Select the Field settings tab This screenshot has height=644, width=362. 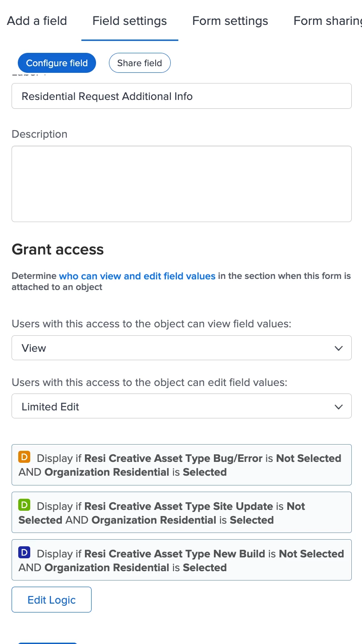(129, 21)
